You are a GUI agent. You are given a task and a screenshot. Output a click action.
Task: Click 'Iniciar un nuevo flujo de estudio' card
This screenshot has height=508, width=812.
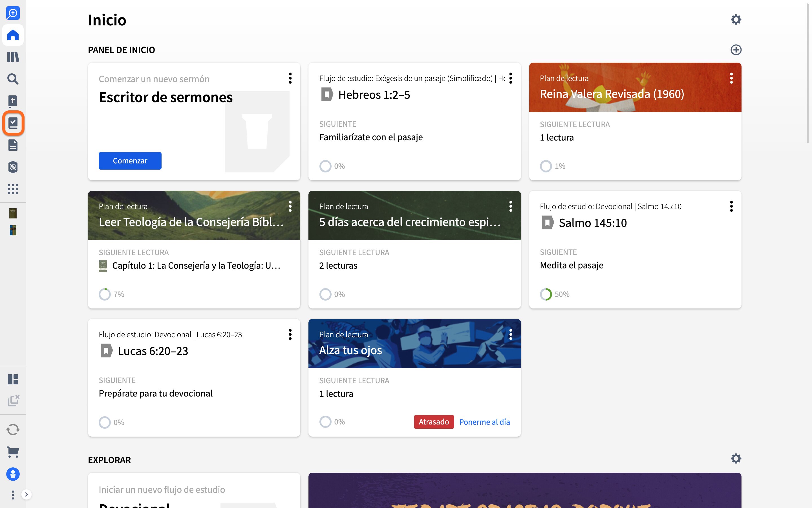pyautogui.click(x=194, y=491)
